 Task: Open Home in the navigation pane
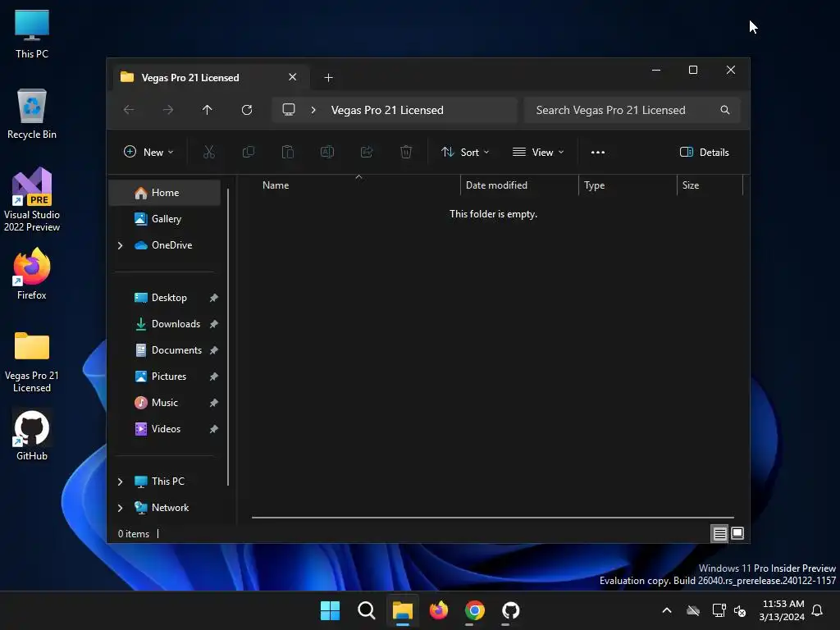pos(165,193)
